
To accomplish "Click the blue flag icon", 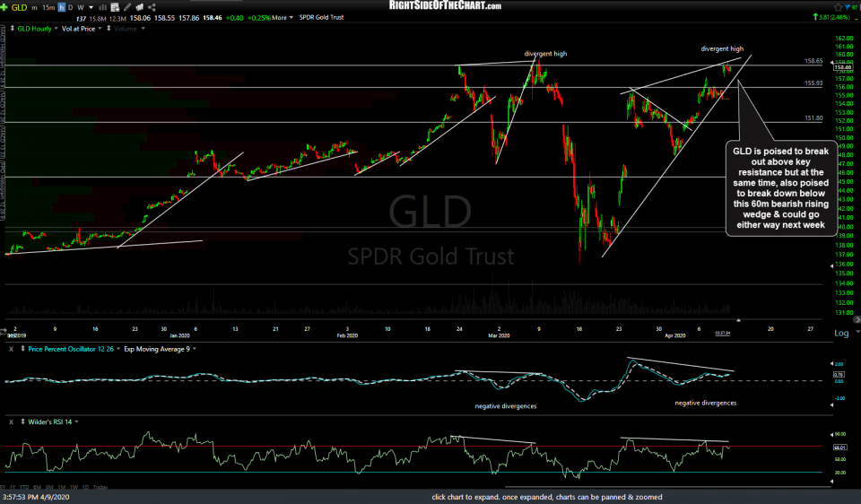I will pos(848,6).
